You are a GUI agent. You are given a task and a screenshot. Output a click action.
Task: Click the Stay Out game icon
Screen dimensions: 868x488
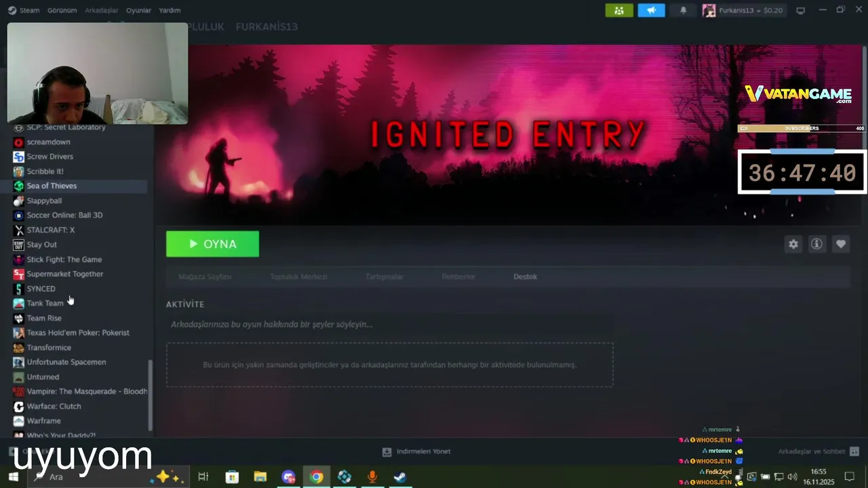[x=19, y=245]
